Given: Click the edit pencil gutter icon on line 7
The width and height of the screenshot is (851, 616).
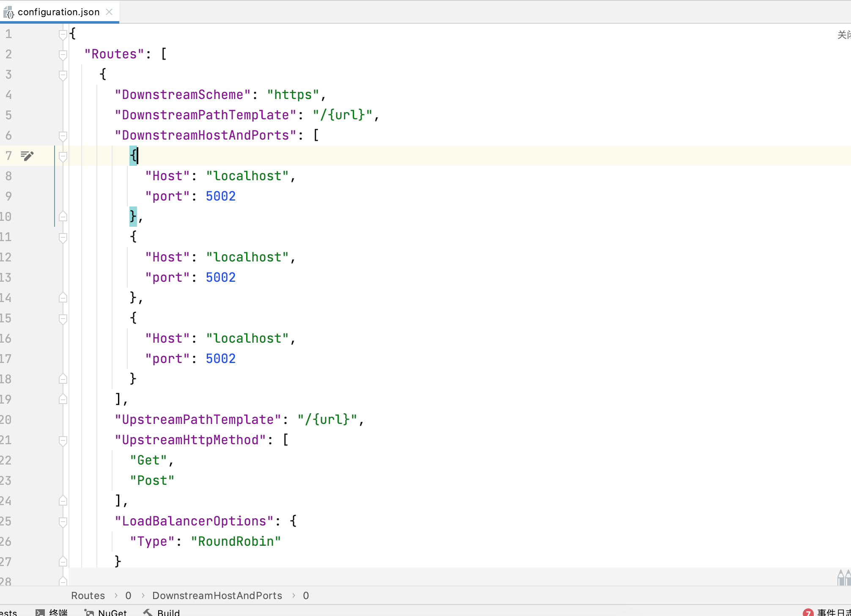Looking at the screenshot, I should tap(27, 156).
